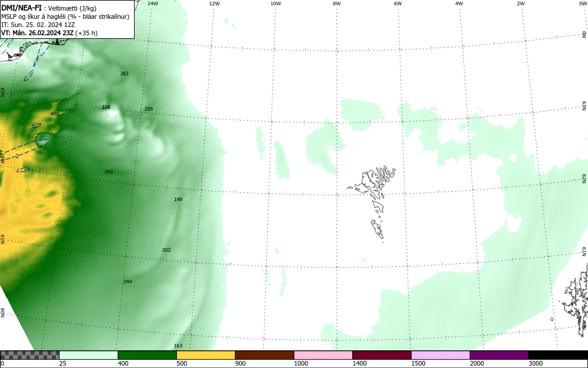
Task: Click the MSLP og líkur á hagléli line
Action: click(65, 16)
